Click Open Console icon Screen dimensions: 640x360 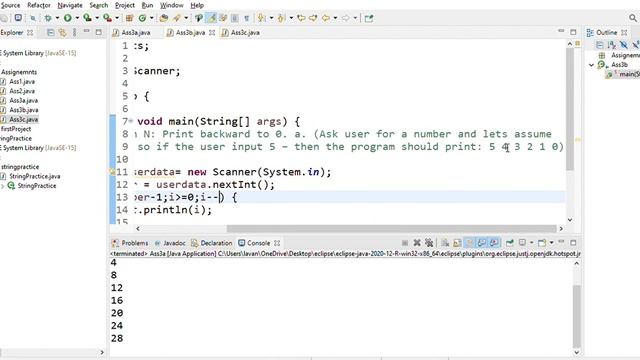(x=542, y=243)
